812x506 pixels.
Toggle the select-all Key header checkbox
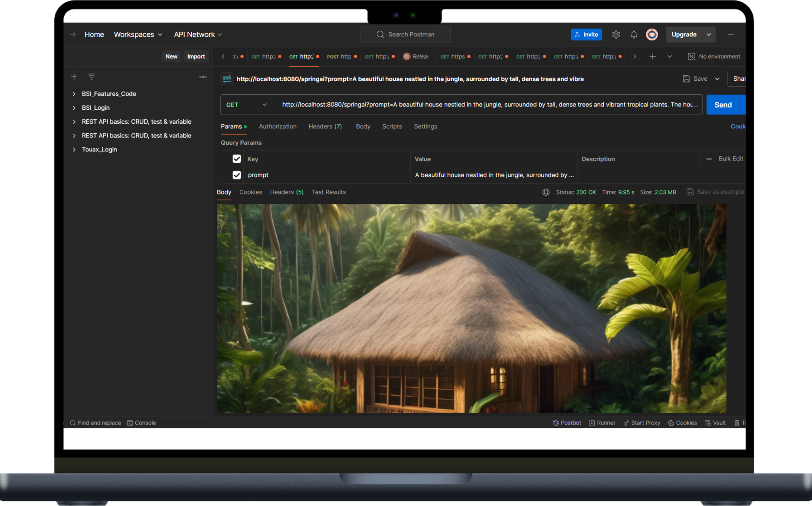click(x=237, y=159)
